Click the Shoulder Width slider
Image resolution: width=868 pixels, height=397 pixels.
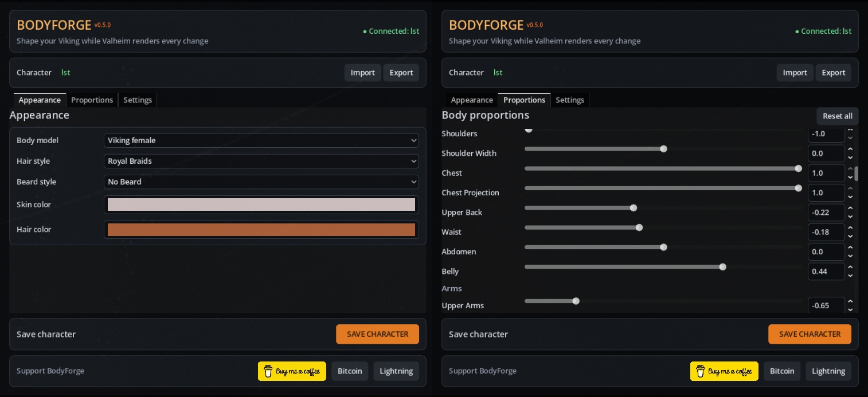(663, 149)
